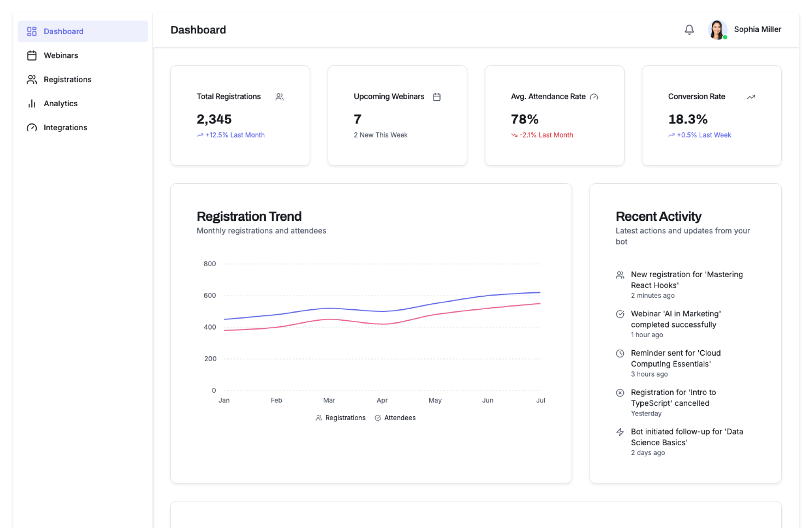Click the Dashboard grid icon in sidebar
812x528 pixels.
(32, 31)
